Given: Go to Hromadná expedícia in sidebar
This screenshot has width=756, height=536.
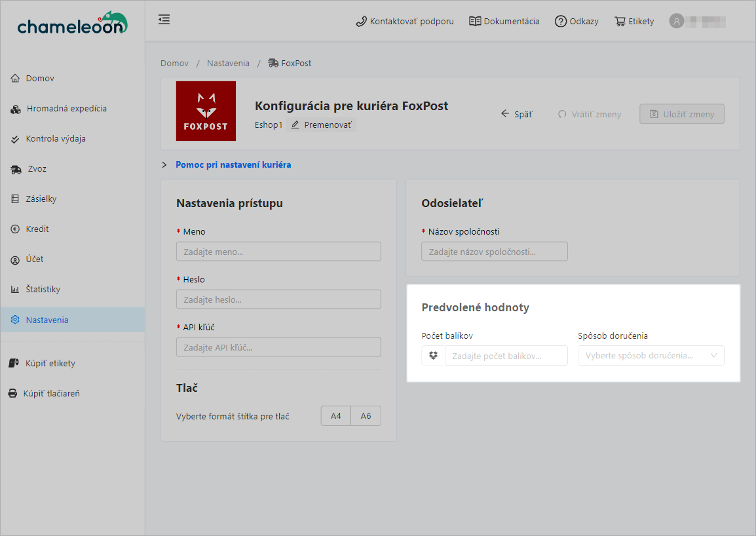Looking at the screenshot, I should [x=66, y=109].
